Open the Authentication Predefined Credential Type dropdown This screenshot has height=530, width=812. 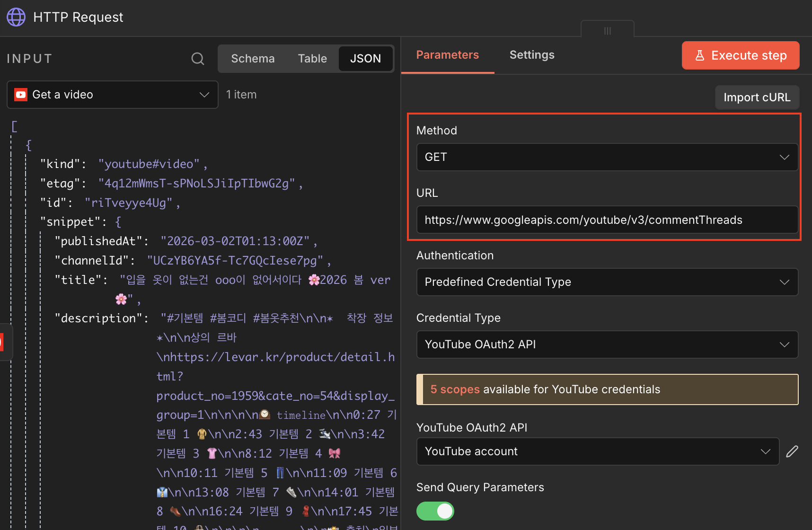(607, 282)
